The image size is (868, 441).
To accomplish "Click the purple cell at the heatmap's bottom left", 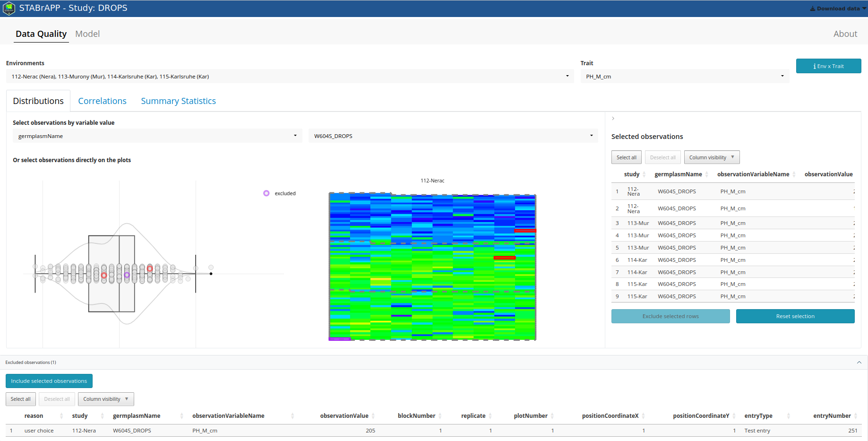I will pos(340,339).
